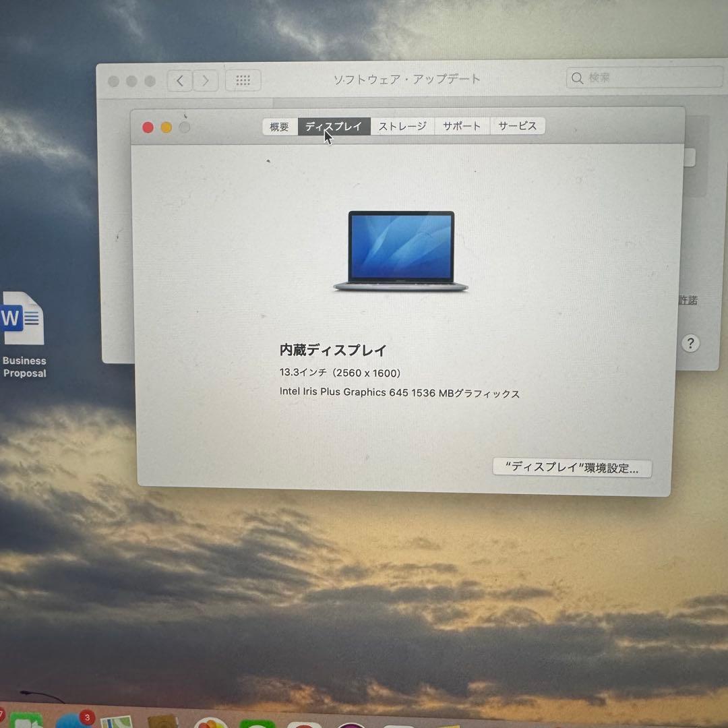Select the ディスプレイ tab
The height and width of the screenshot is (728, 728).
click(333, 126)
